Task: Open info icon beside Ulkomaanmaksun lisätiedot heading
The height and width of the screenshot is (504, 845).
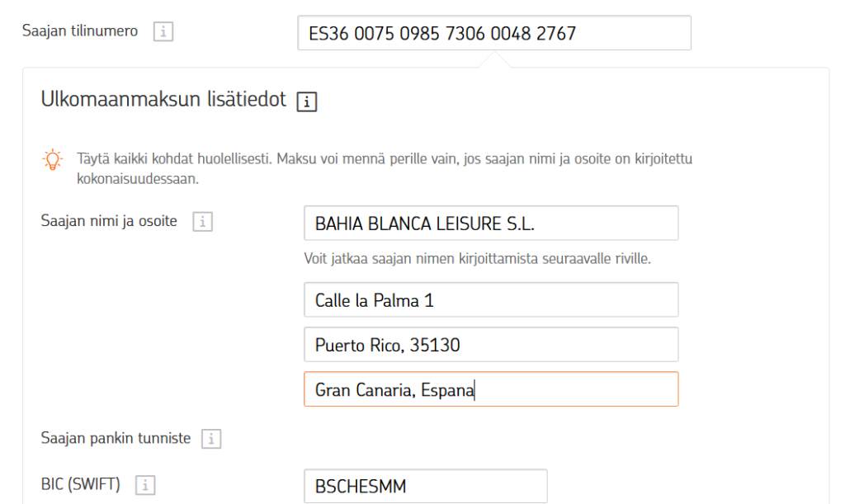Action: (x=307, y=101)
